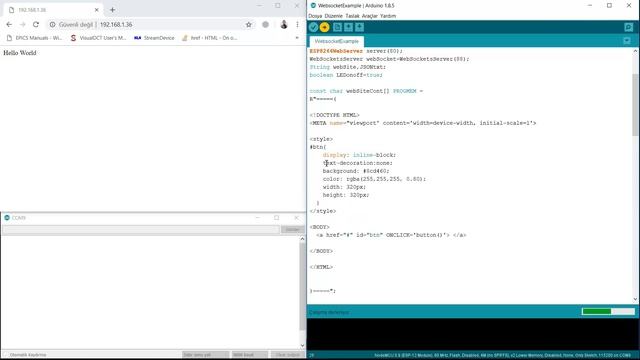
Task: Save sketch with the Save icon
Action: 360,27
